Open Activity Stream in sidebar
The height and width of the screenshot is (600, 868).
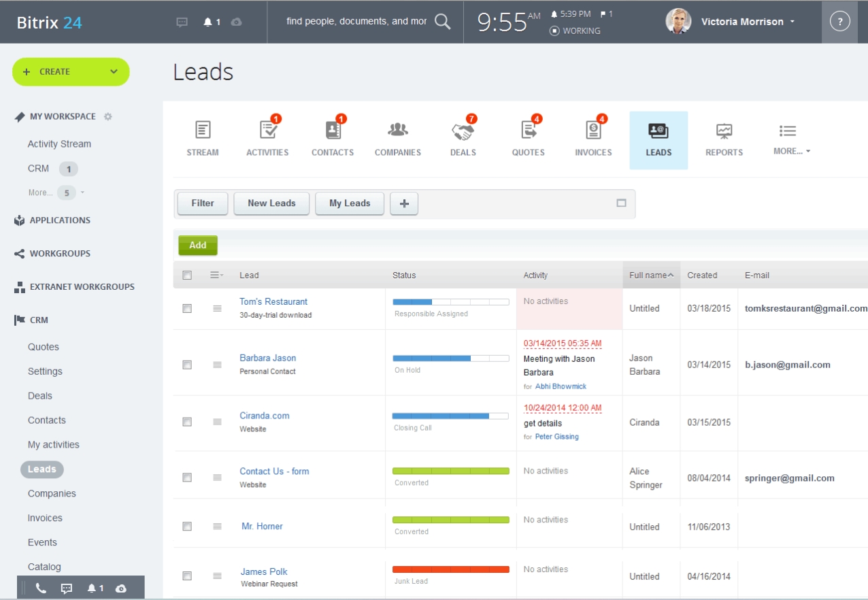(59, 144)
